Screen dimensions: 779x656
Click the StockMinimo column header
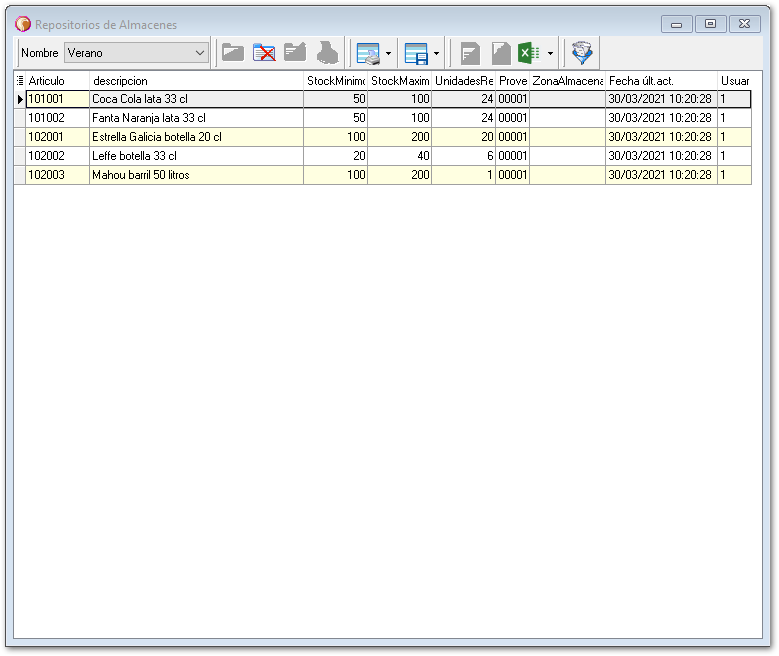tap(335, 81)
